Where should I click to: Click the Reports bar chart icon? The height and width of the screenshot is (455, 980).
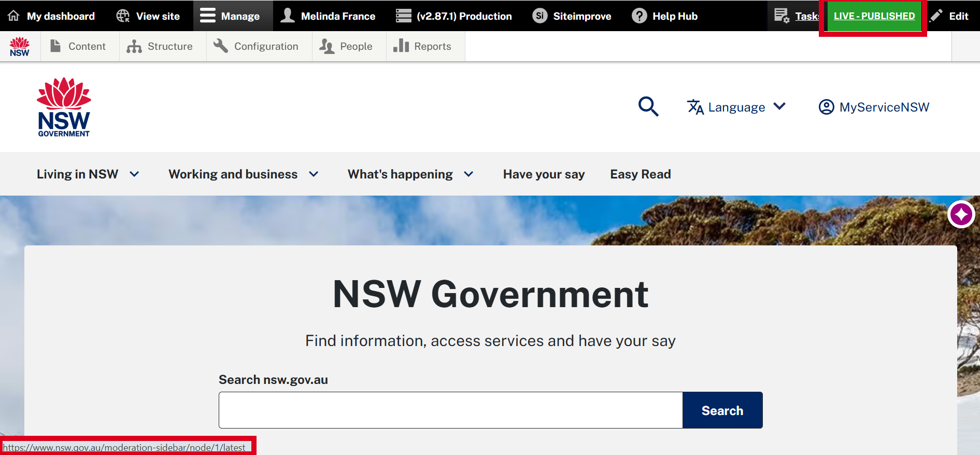click(401, 46)
